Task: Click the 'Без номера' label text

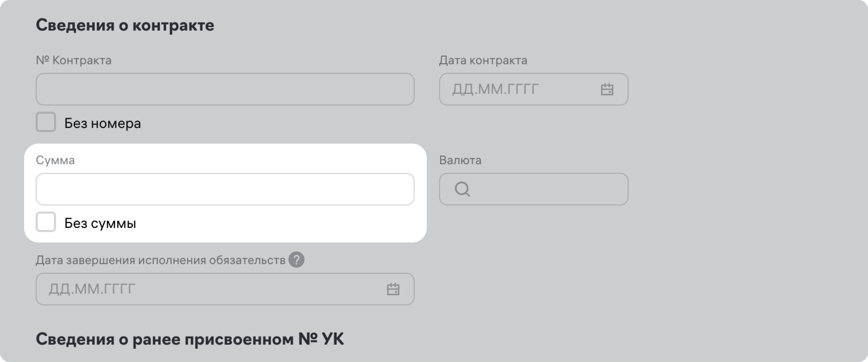Action: click(102, 123)
